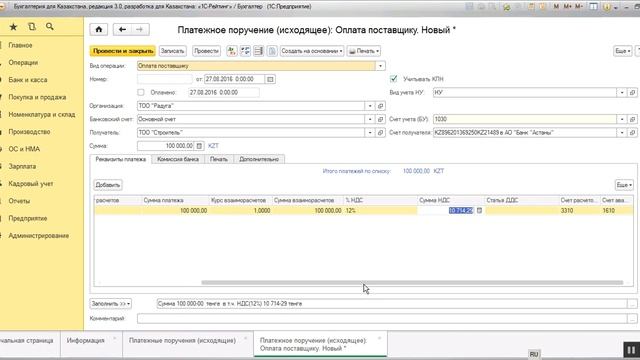Screen dimensions: 640x360
Task: Open the history icon in the sidebar header
Action: pos(31,27)
